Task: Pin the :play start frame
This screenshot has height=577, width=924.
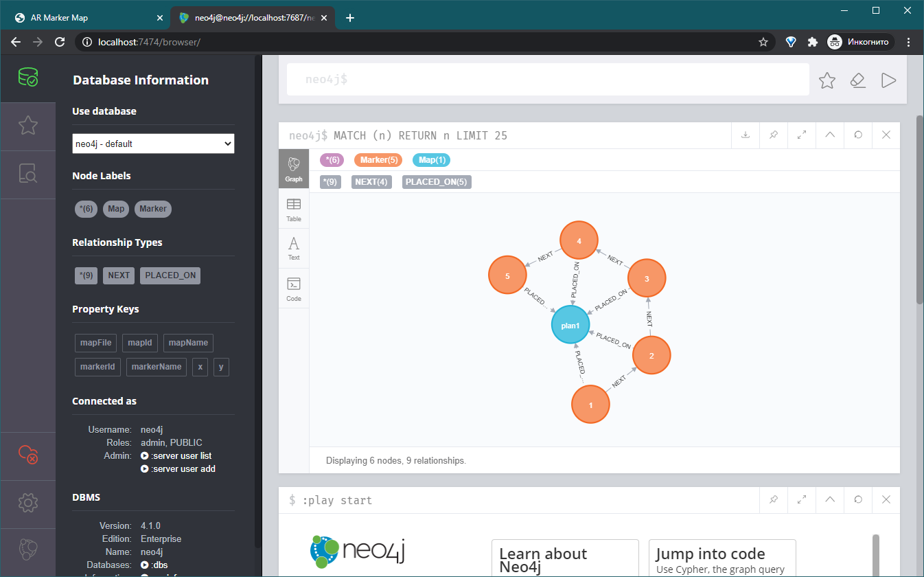Action: 774,499
